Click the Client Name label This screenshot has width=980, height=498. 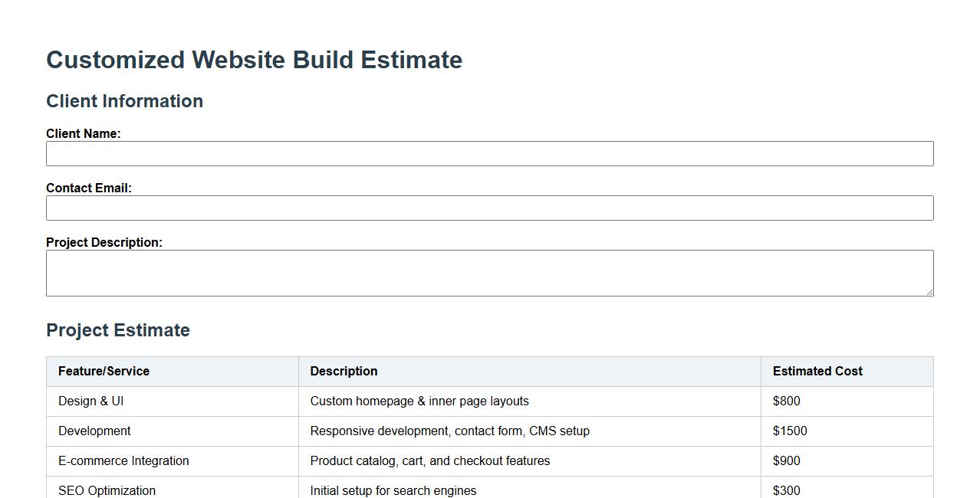(x=83, y=133)
